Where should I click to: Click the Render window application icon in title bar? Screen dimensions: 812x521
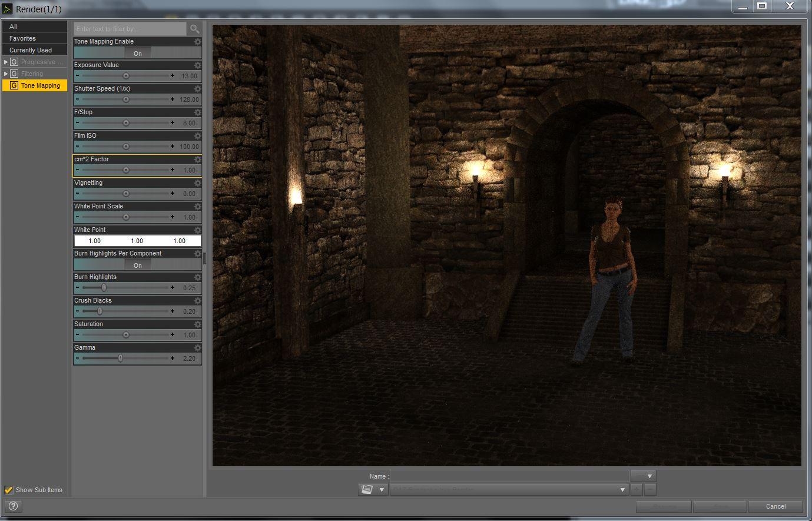7,9
